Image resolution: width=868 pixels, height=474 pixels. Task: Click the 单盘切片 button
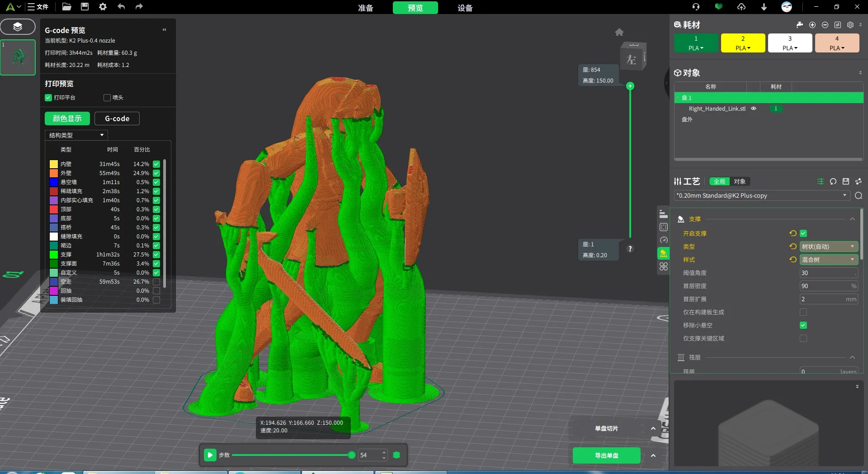[x=607, y=428]
